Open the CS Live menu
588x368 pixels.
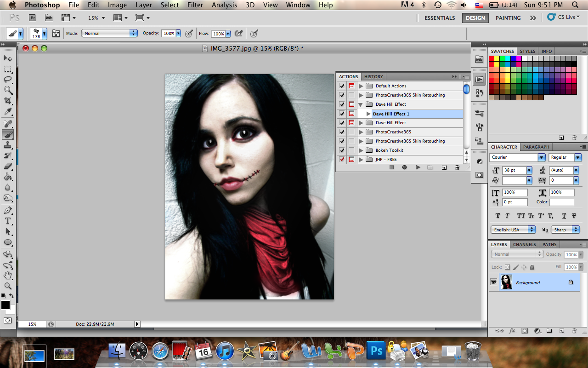click(564, 17)
